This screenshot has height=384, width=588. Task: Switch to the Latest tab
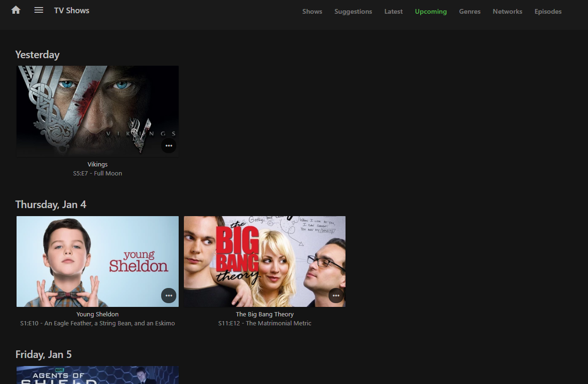pyautogui.click(x=394, y=11)
